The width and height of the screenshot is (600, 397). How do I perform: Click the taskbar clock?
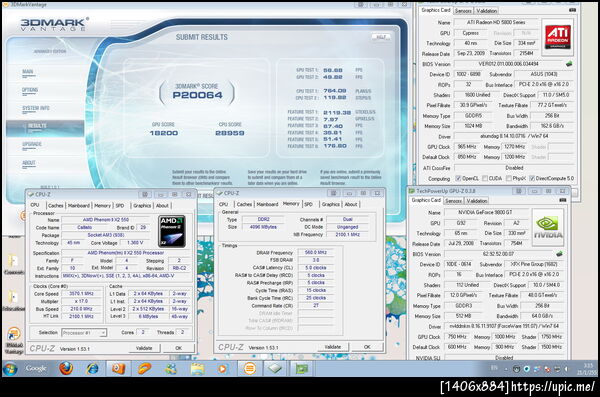(x=587, y=369)
